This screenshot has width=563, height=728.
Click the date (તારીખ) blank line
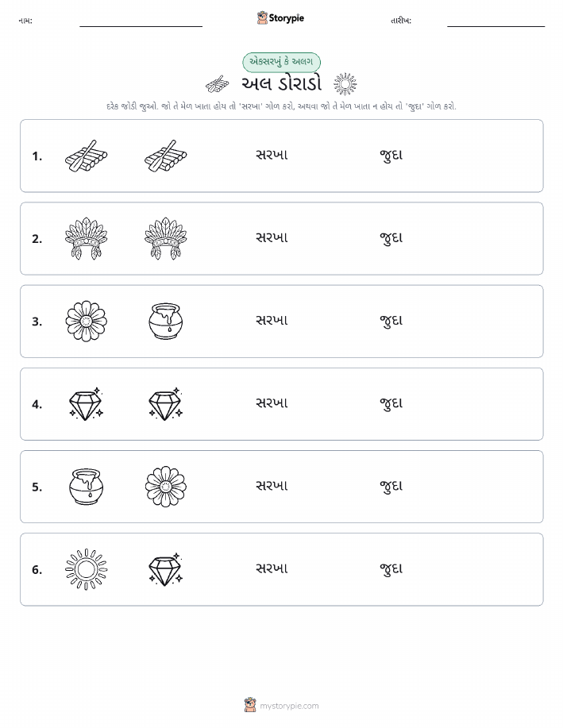click(496, 25)
